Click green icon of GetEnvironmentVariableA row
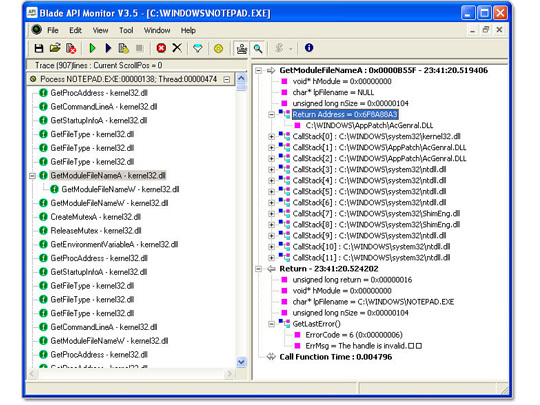Screen dimensions: 540x405 pyautogui.click(x=43, y=245)
